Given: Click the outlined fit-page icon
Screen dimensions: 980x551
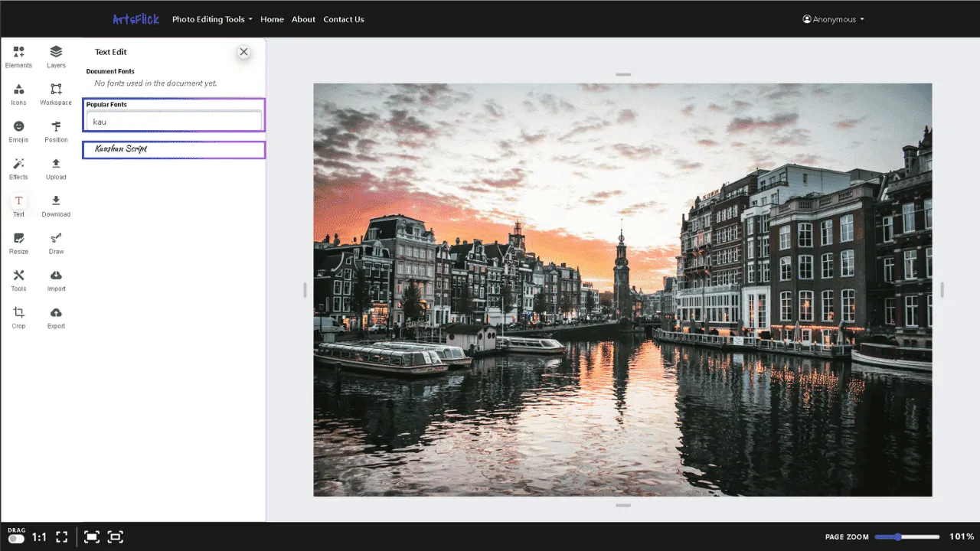Looking at the screenshot, I should coord(116,537).
